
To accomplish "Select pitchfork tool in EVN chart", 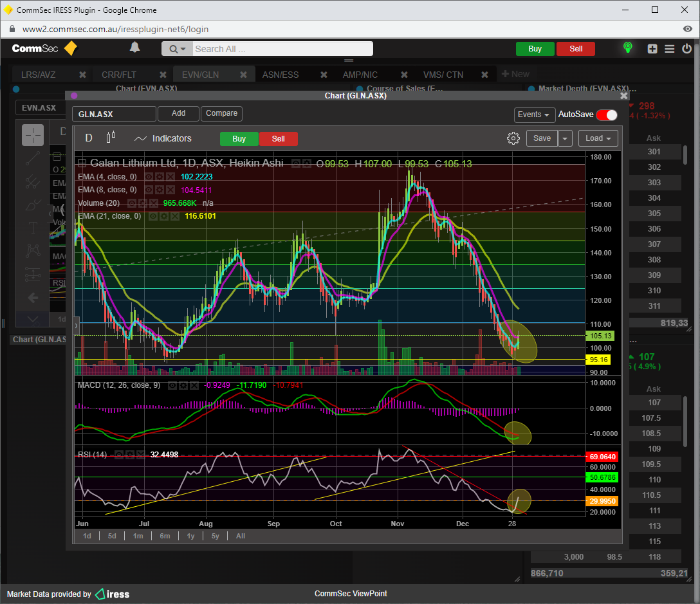I will (33, 181).
